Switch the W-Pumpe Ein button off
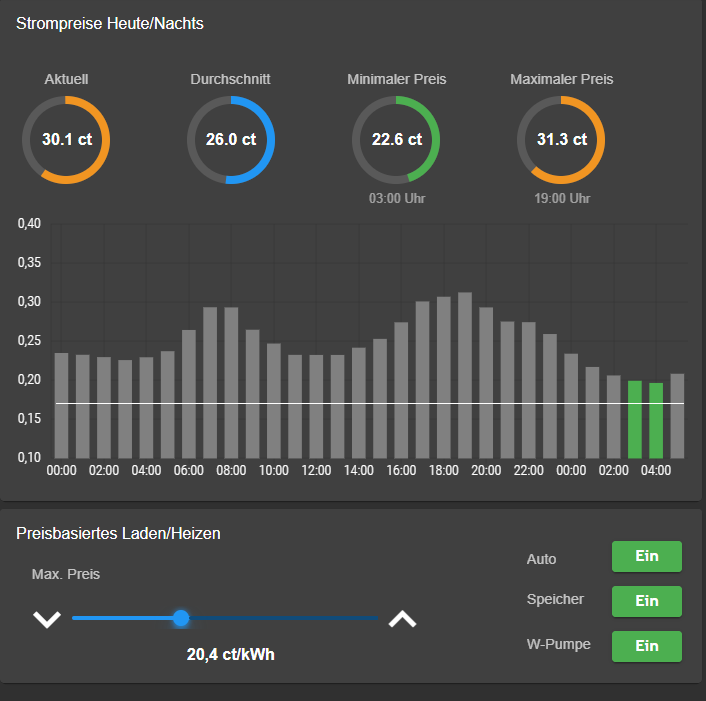Viewport: 706px width, 701px height. point(646,646)
